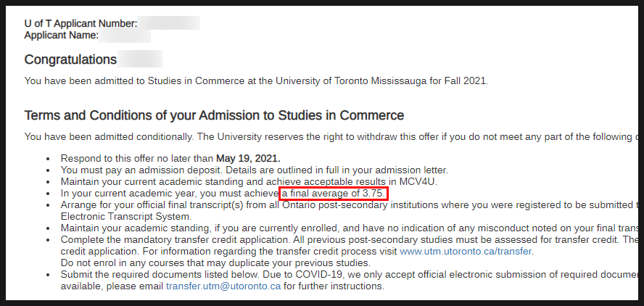The image size is (644, 306).
Task: Click the transfer.utm@utoronto.ca email link
Action: coord(223,286)
